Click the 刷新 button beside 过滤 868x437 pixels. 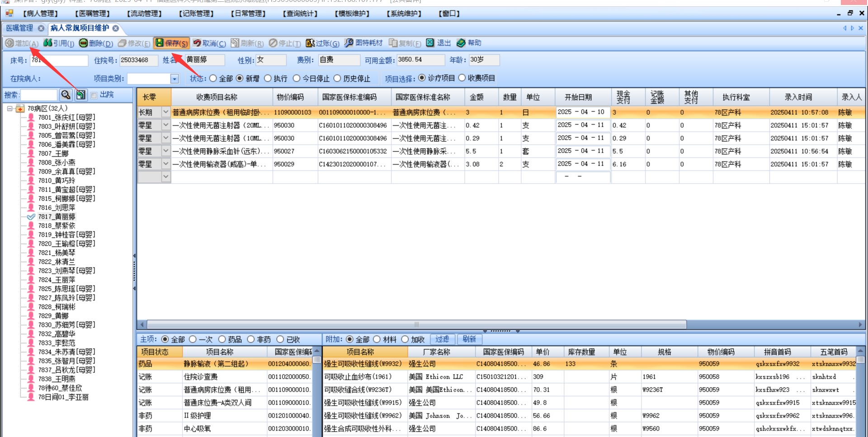pos(470,339)
